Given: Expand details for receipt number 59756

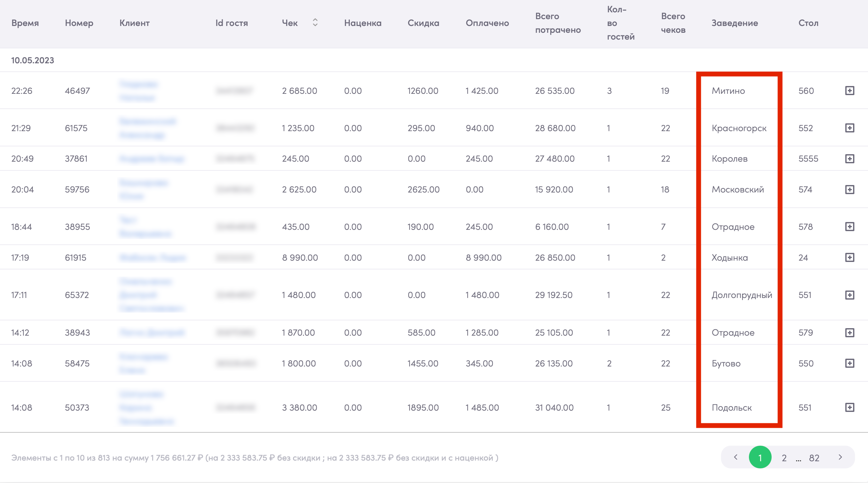Looking at the screenshot, I should click(x=850, y=190).
